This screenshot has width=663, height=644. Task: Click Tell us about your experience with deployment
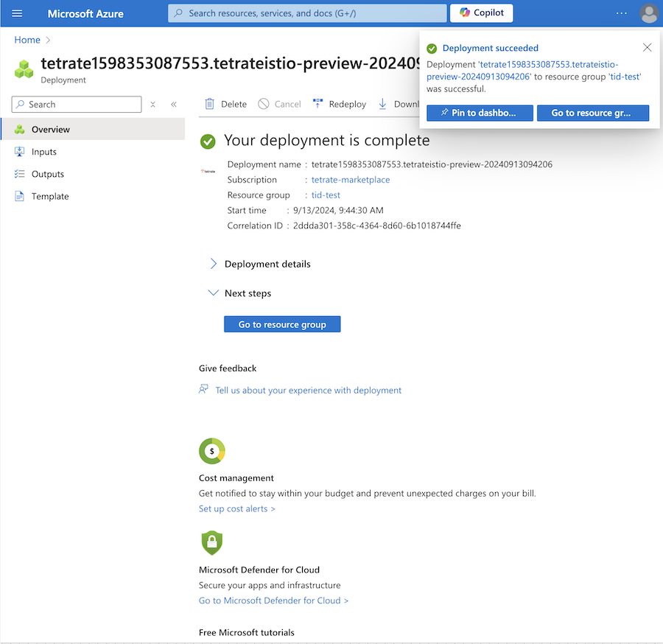point(308,391)
